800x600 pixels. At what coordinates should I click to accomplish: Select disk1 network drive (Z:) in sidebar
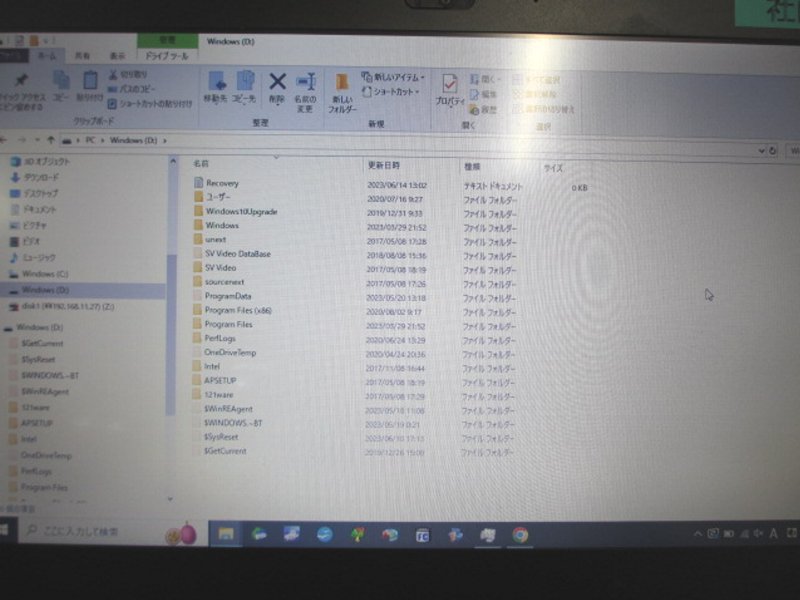click(62, 307)
